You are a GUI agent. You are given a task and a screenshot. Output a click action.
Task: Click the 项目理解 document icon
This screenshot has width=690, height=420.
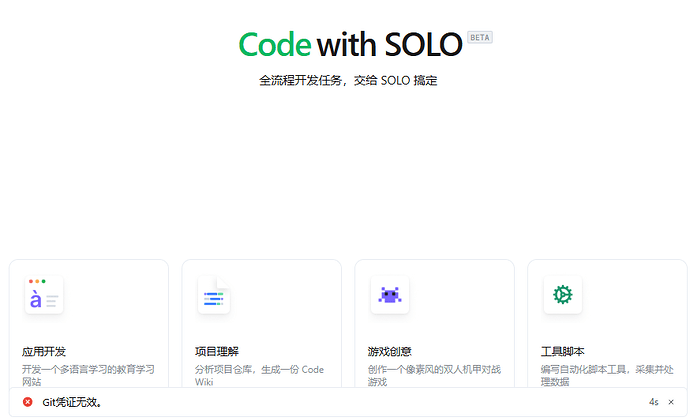click(x=214, y=295)
